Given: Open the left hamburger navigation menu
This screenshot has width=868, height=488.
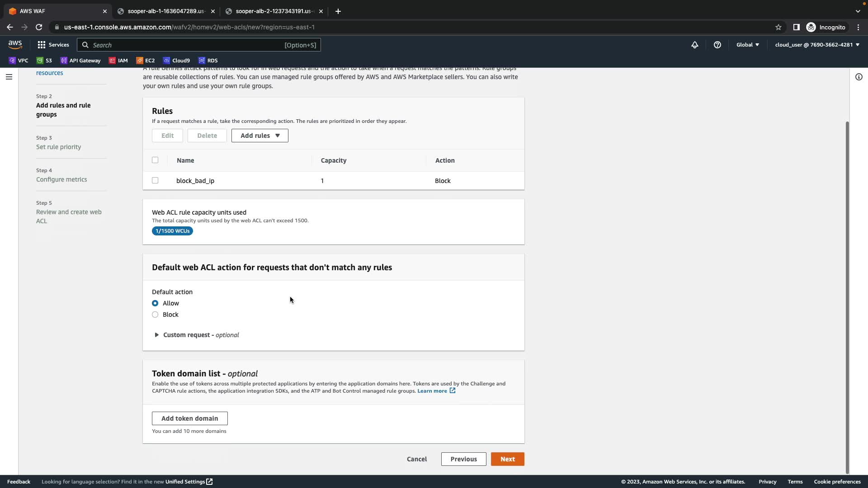Looking at the screenshot, I should click(x=9, y=77).
